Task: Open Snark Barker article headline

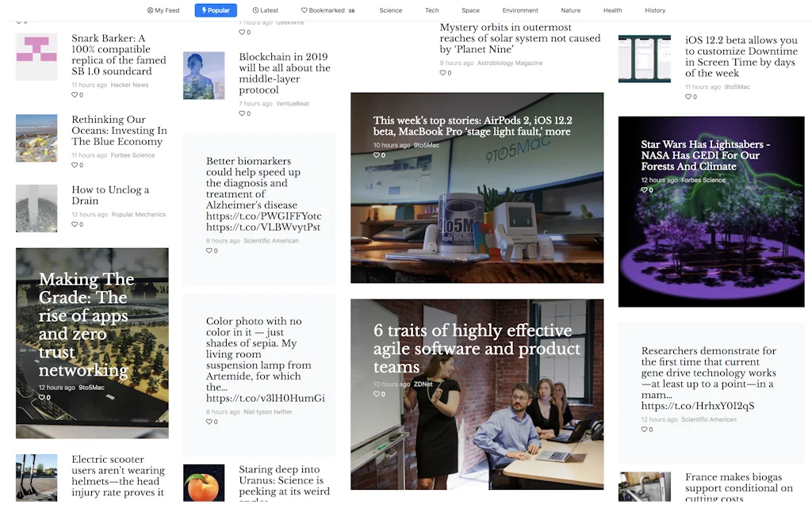Action: pyautogui.click(x=119, y=55)
